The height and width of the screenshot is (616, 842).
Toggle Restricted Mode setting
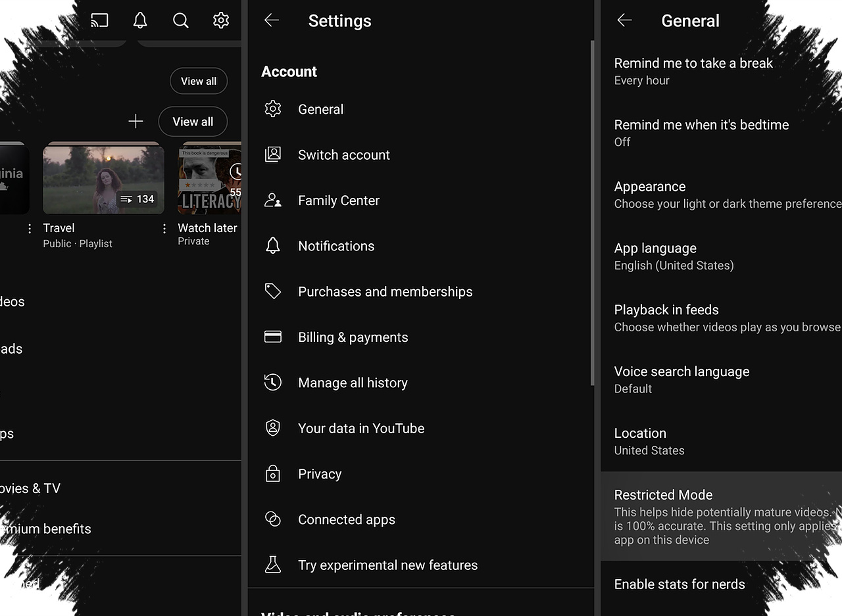point(722,516)
